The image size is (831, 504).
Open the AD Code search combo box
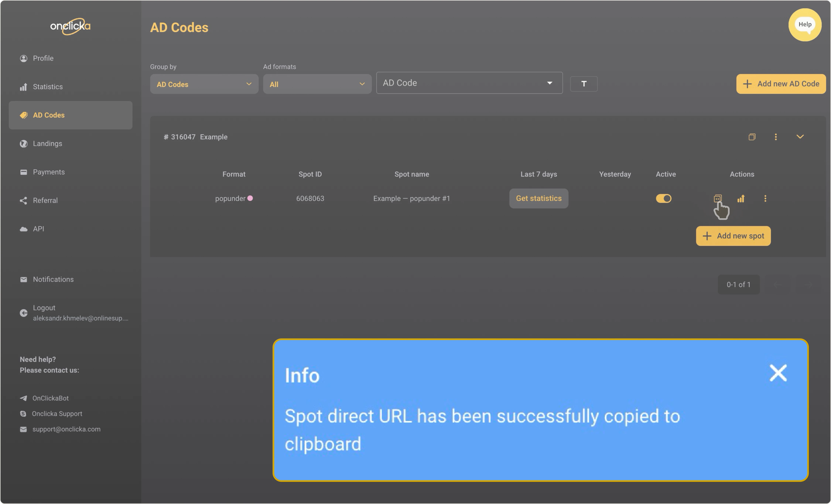click(469, 83)
